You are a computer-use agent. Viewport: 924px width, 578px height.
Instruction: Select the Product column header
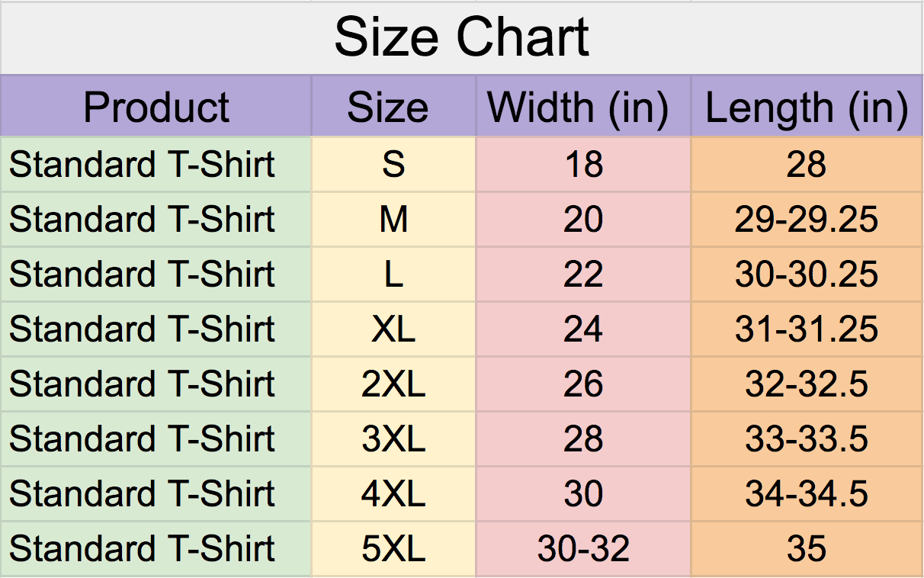coord(156,107)
